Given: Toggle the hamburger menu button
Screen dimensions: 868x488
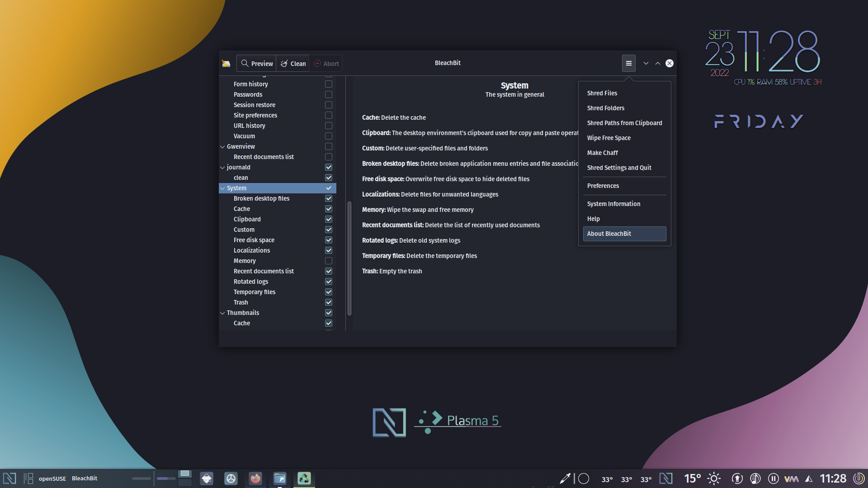Looking at the screenshot, I should [x=628, y=63].
